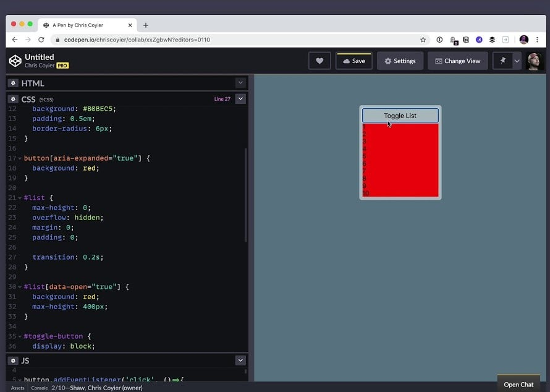
Task: Save the Pen with the Save button
Action: click(x=353, y=61)
